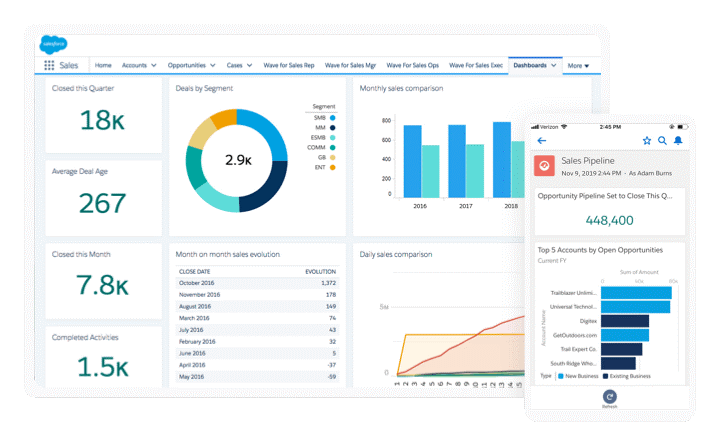Click the GB legend color dot
Screen dimensions: 720x446
click(x=332, y=158)
